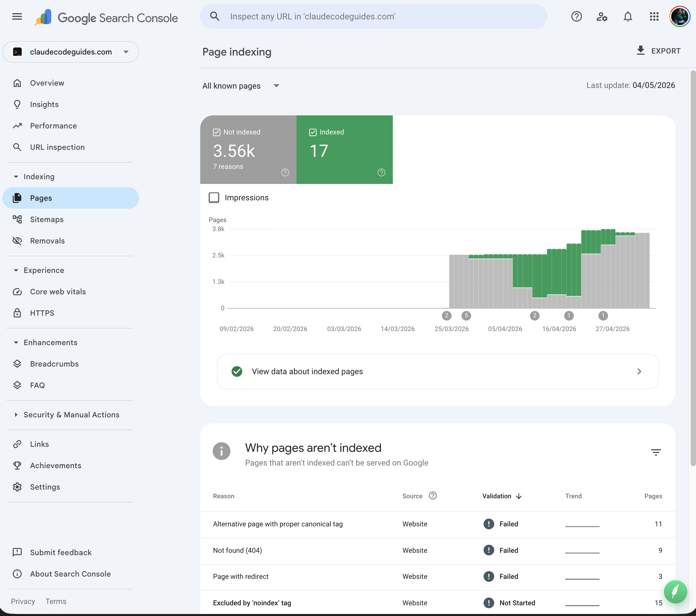This screenshot has width=696, height=616.
Task: Open the Privacy link
Action: [x=23, y=601]
